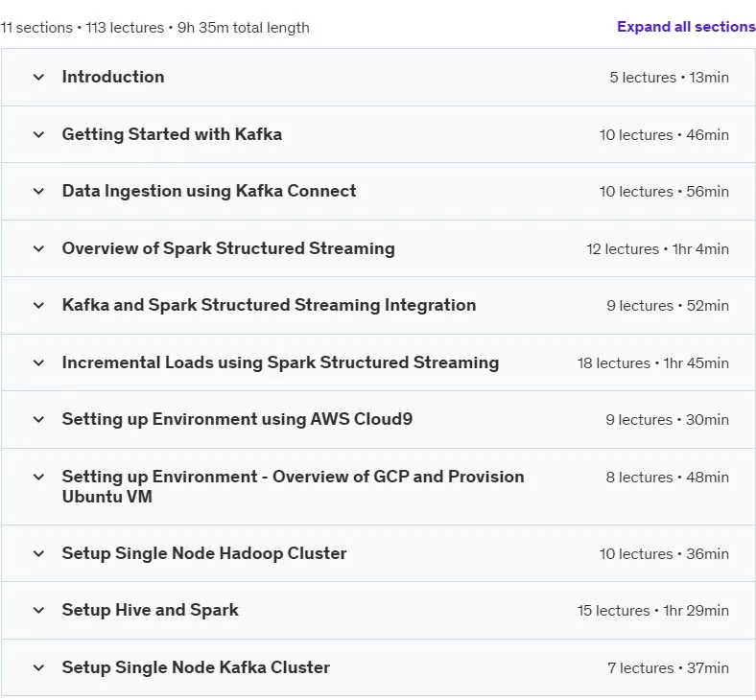The height and width of the screenshot is (700, 756).
Task: Expand Setting up Environment AWS Cloud9 chevron
Action: [38, 420]
